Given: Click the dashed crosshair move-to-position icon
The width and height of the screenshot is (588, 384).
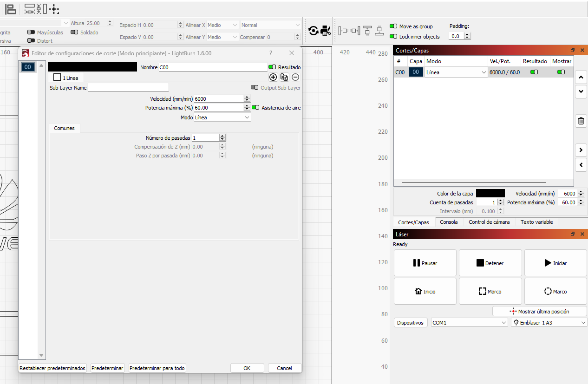Looking at the screenshot, I should tap(54, 9).
